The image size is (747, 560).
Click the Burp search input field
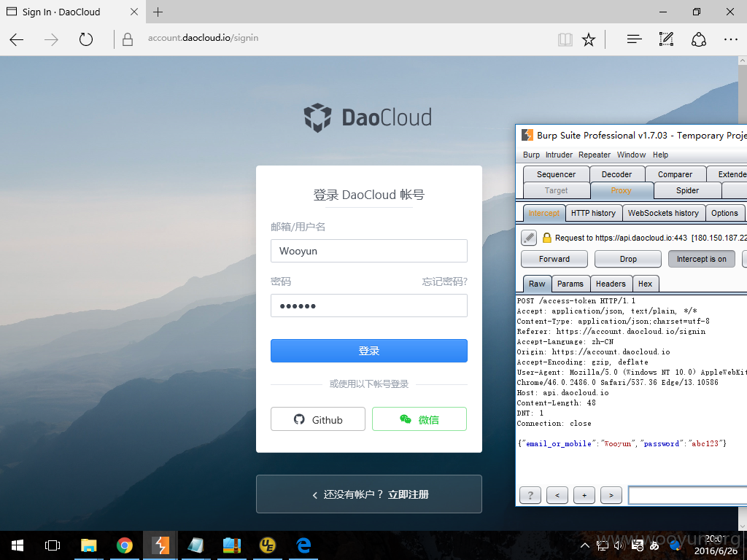(x=687, y=495)
